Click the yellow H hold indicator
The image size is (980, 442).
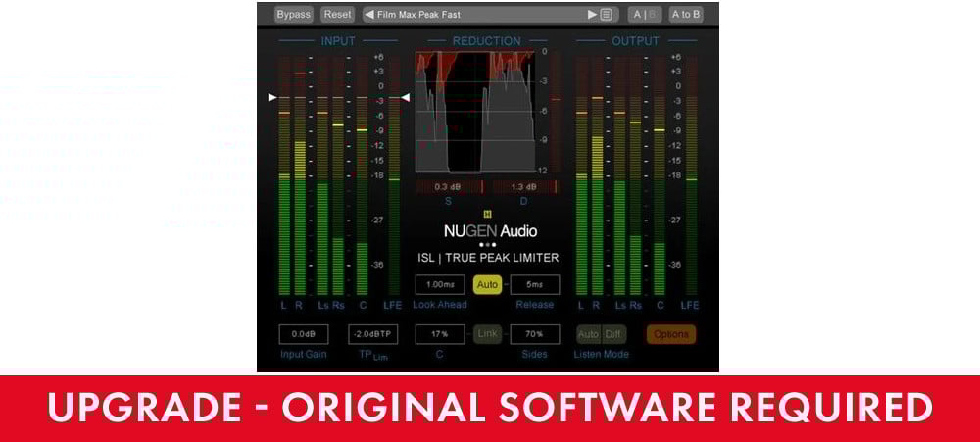click(x=487, y=213)
